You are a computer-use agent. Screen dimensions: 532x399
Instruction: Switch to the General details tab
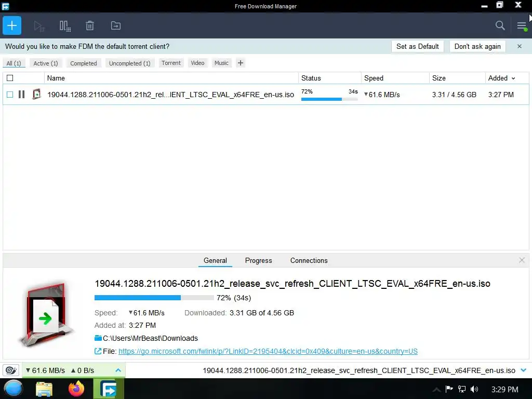[x=215, y=260]
